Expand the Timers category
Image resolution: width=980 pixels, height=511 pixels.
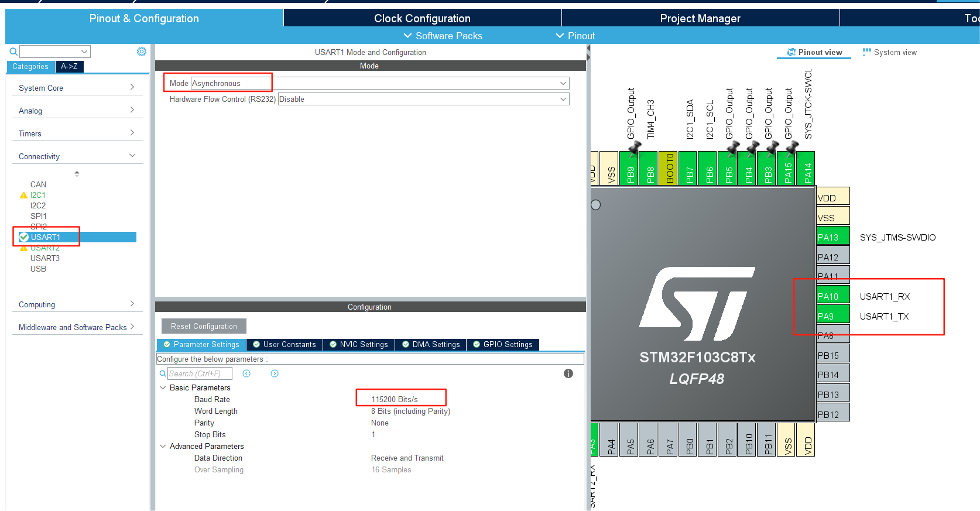pos(77,133)
